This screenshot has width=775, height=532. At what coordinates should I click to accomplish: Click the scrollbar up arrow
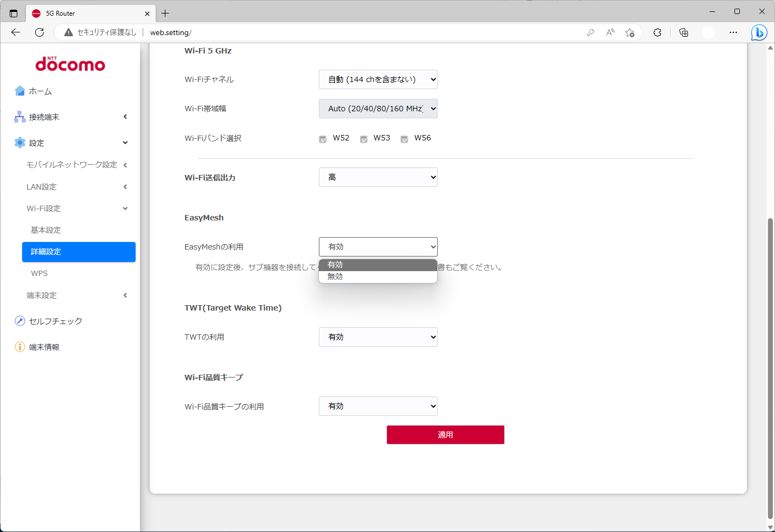coord(770,48)
